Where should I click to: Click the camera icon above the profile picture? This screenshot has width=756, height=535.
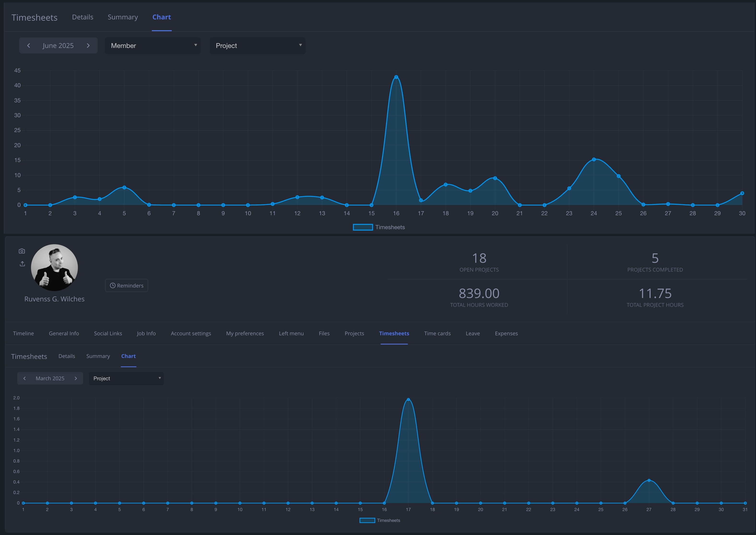22,251
